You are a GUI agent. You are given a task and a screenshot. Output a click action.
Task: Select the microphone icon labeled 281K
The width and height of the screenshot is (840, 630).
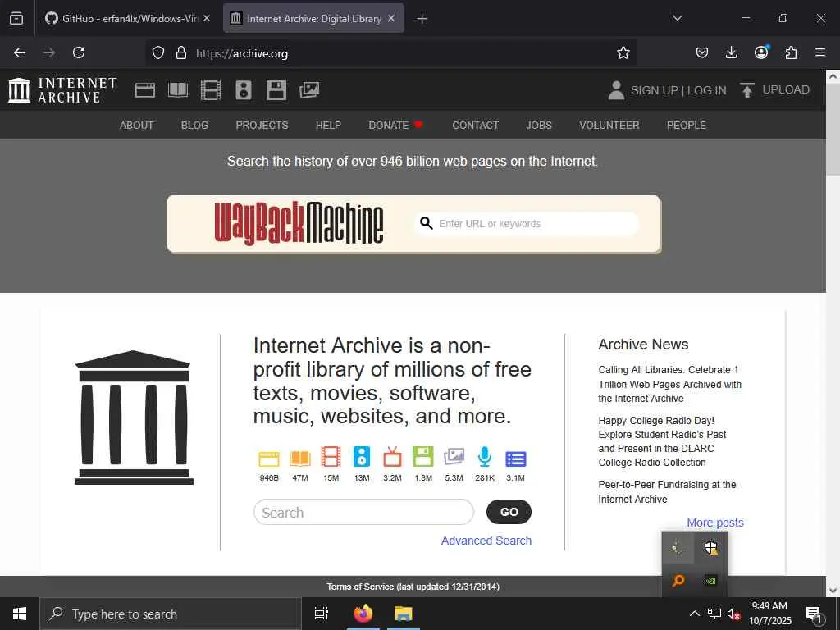485,457
